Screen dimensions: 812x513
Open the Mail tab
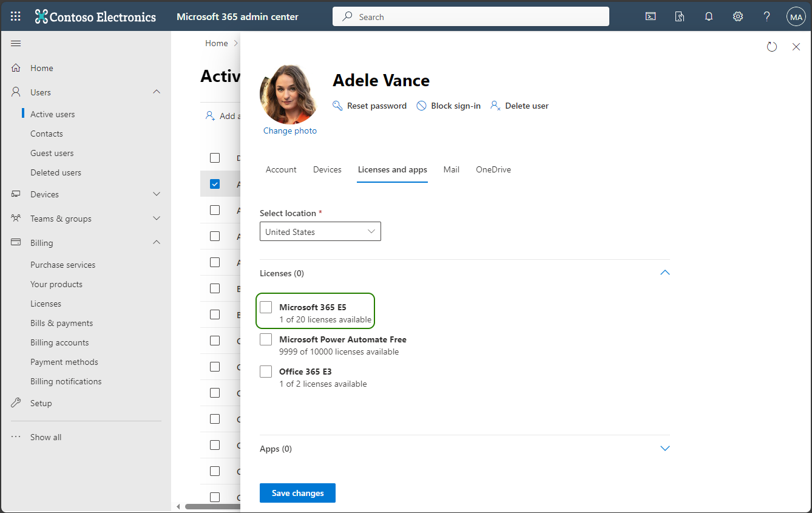click(452, 170)
